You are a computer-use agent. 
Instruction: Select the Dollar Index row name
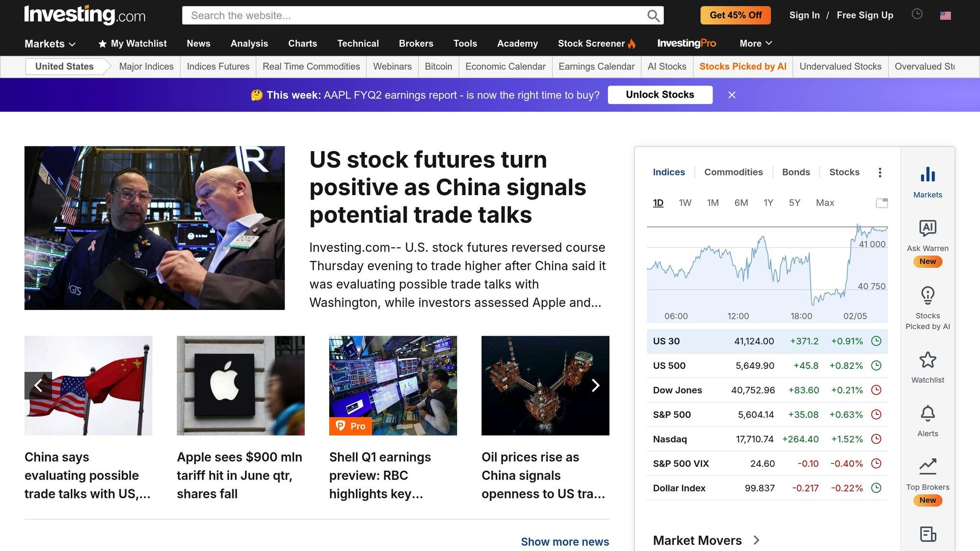(x=679, y=488)
